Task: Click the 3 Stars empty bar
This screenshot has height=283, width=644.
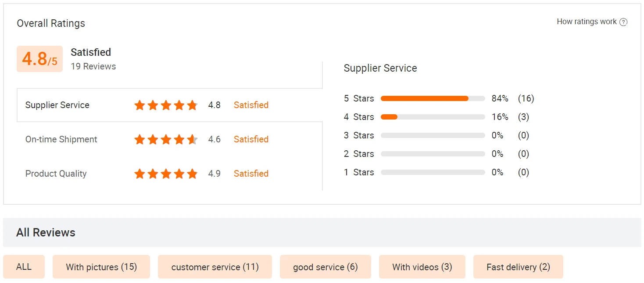Action: coord(433,135)
